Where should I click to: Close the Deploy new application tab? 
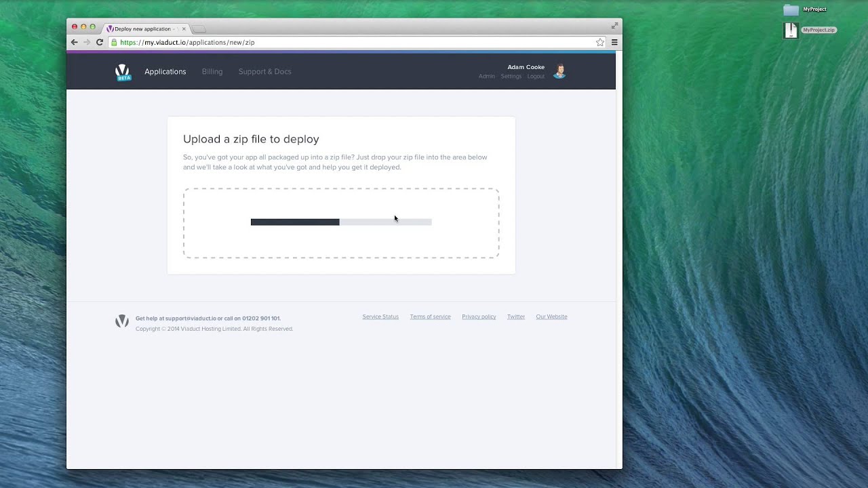click(184, 29)
